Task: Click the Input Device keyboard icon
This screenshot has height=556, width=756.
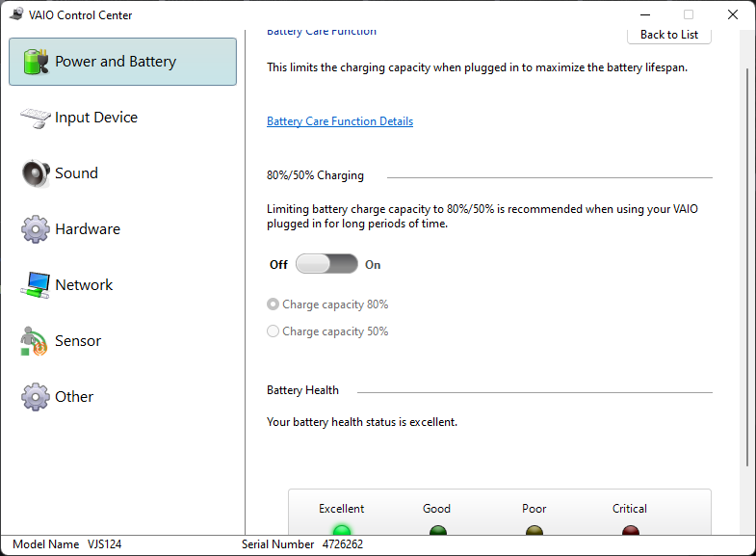Action: pos(36,118)
